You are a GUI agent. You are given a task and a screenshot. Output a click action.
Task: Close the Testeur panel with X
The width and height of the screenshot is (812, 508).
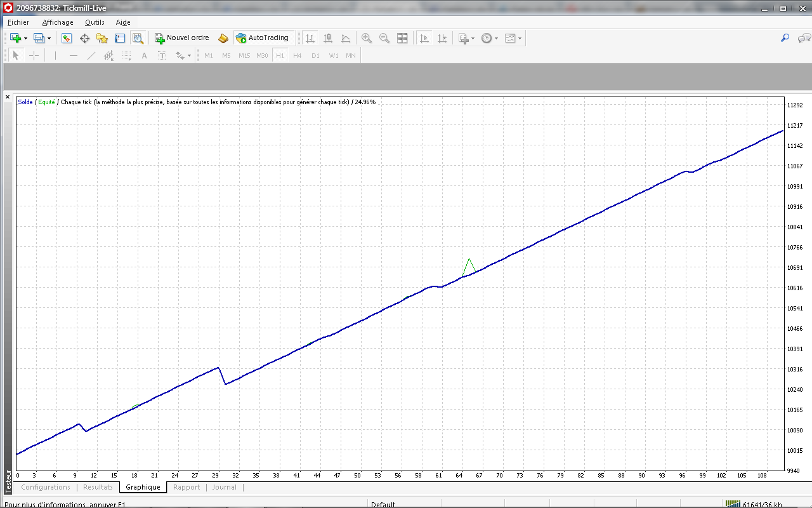pyautogui.click(x=8, y=97)
